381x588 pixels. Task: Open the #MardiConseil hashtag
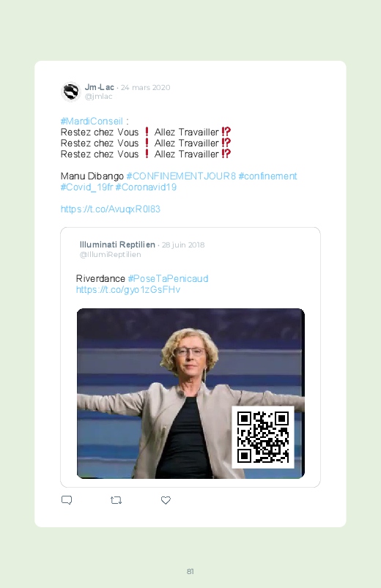click(x=92, y=121)
